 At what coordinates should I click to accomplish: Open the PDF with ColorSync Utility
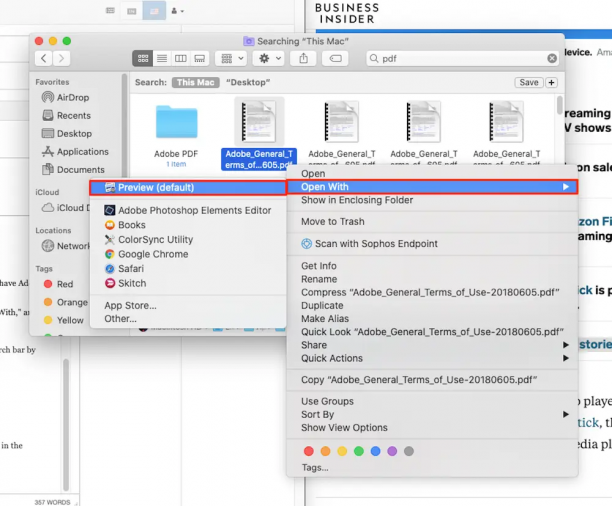click(x=188, y=239)
